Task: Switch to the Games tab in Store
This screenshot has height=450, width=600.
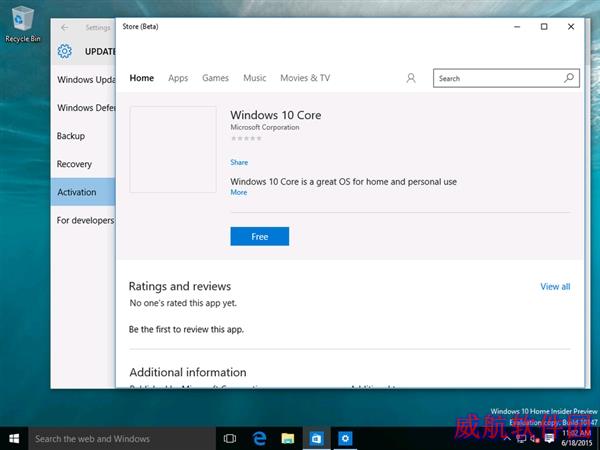Action: [x=215, y=78]
